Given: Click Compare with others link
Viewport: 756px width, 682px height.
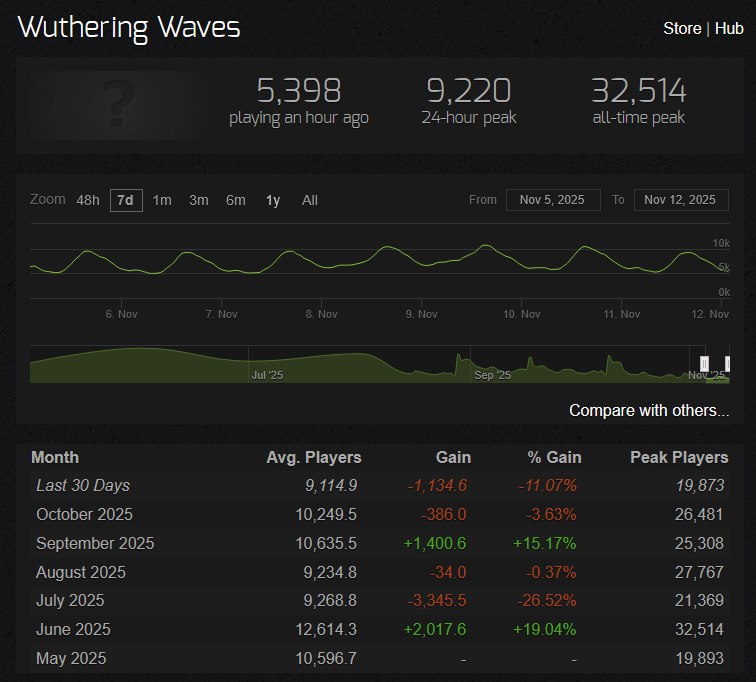Looking at the screenshot, I should point(649,410).
